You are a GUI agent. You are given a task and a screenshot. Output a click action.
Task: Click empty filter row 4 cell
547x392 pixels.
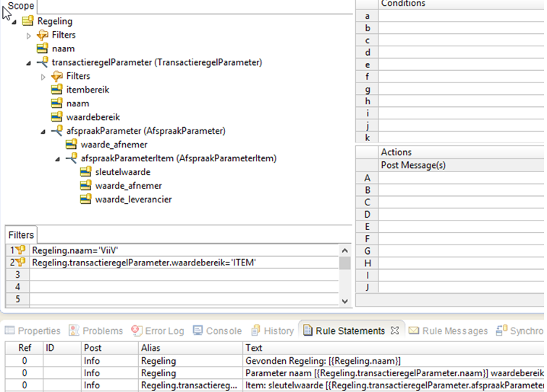(185, 287)
